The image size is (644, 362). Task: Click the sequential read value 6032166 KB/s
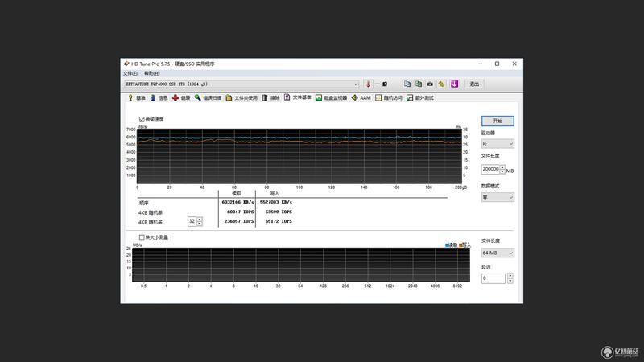(237, 202)
